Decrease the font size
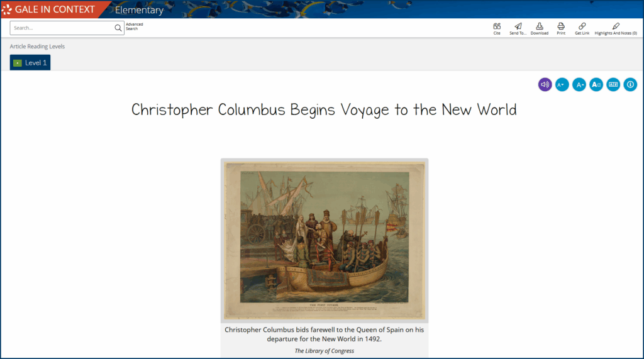The width and height of the screenshot is (644, 359). [562, 84]
